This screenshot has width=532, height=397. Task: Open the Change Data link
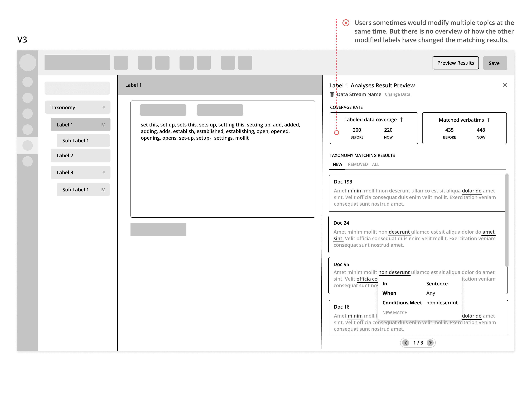pyautogui.click(x=397, y=94)
